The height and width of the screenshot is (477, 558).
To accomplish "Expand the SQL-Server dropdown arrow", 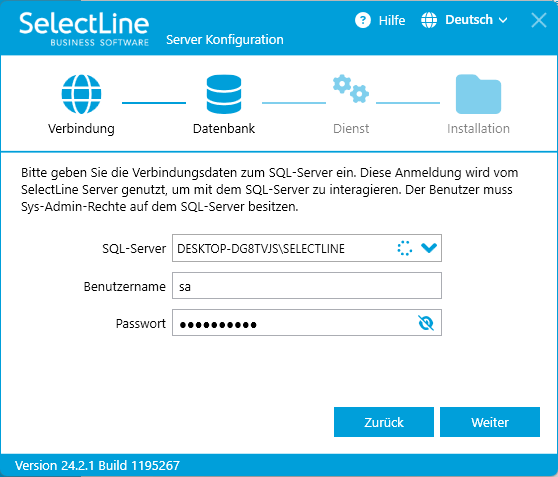I will [x=429, y=248].
